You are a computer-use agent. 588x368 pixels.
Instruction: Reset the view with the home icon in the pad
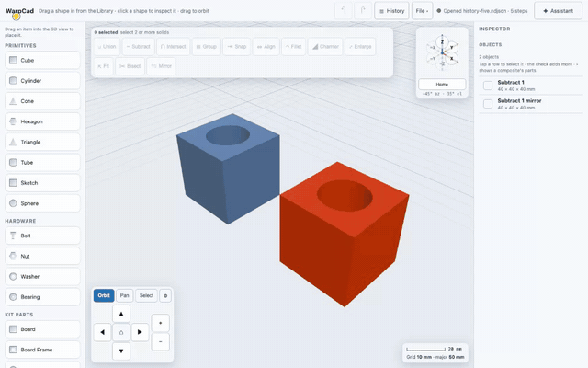click(x=121, y=332)
